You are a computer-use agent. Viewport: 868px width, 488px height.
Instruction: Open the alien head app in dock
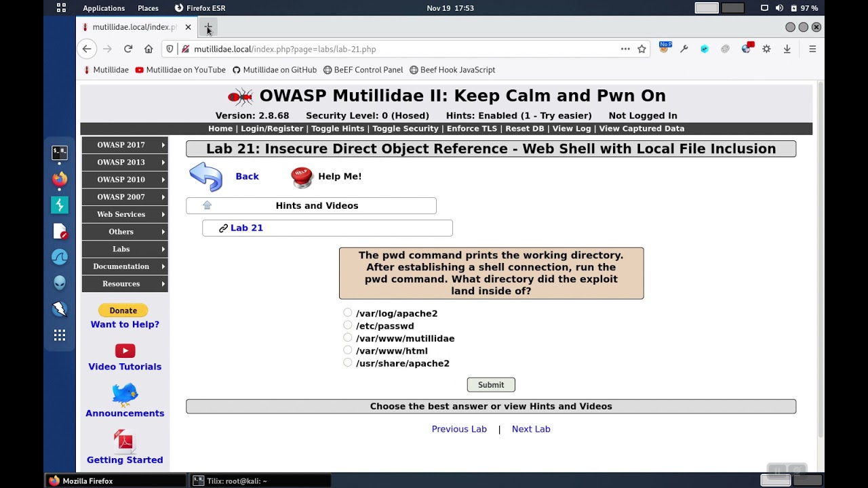(x=60, y=283)
